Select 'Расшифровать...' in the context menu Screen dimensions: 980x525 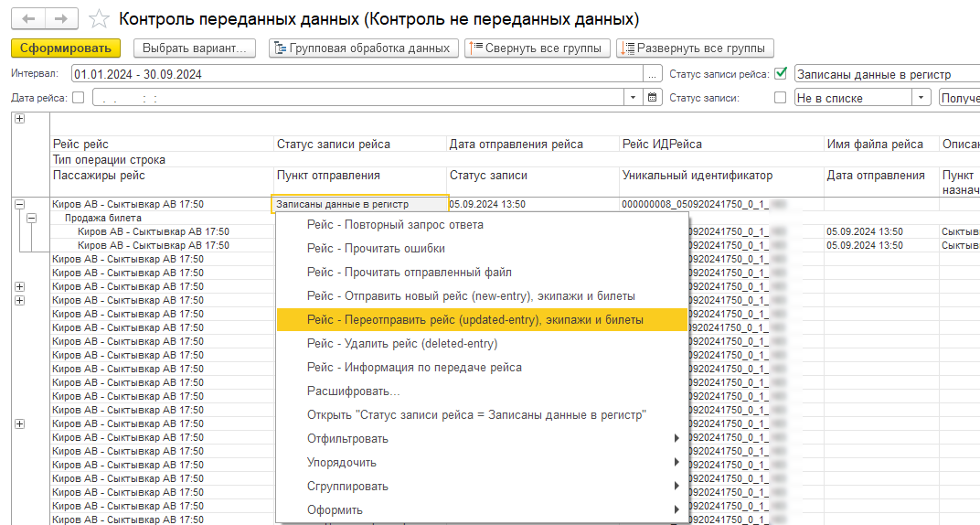(353, 391)
